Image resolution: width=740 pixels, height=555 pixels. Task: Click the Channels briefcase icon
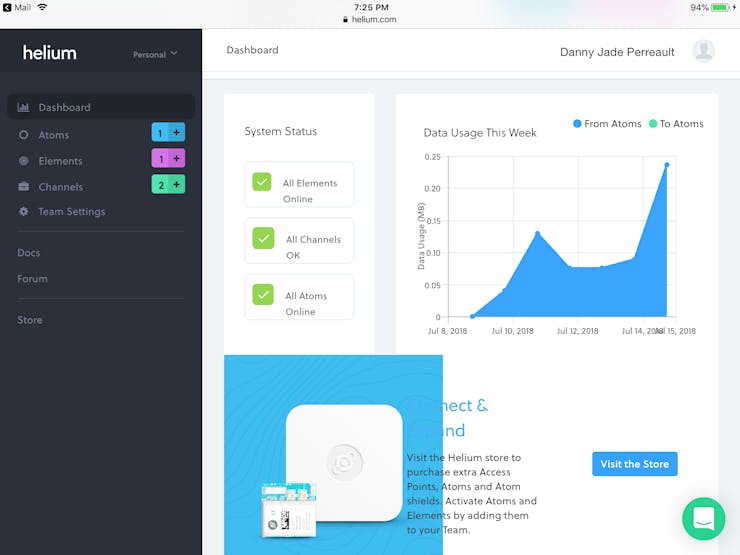(x=23, y=186)
